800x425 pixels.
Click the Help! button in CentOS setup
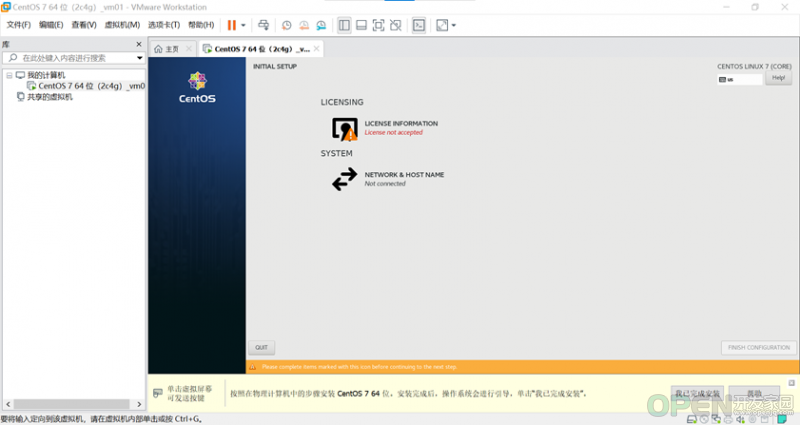779,78
